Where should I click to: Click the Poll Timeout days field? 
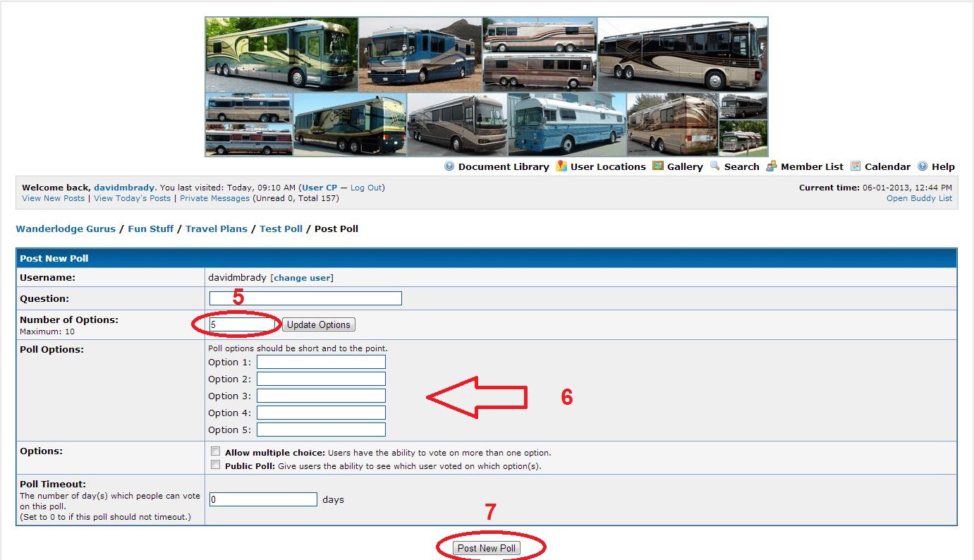tap(263, 499)
